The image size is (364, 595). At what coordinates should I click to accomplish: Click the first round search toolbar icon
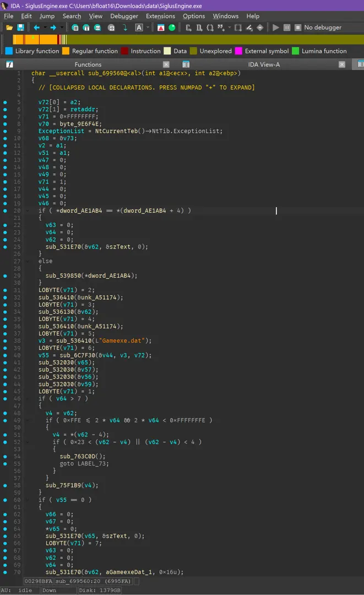click(75, 28)
